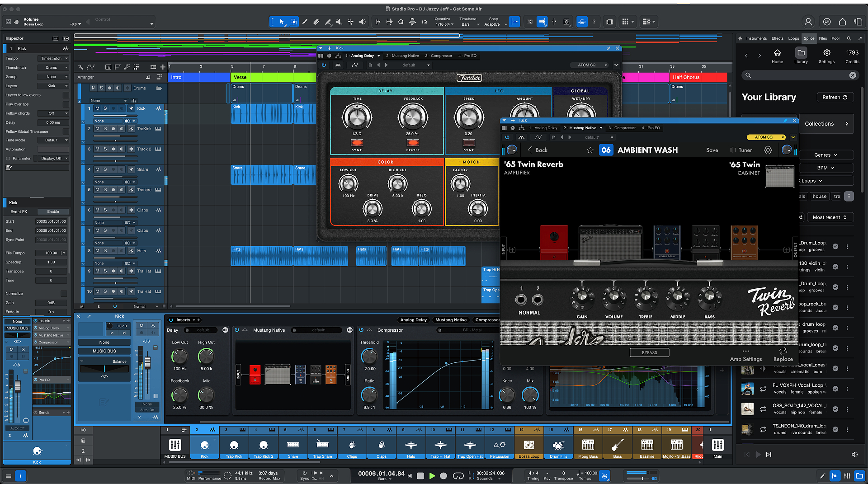Open the Tuner in Mustang Native

point(741,150)
